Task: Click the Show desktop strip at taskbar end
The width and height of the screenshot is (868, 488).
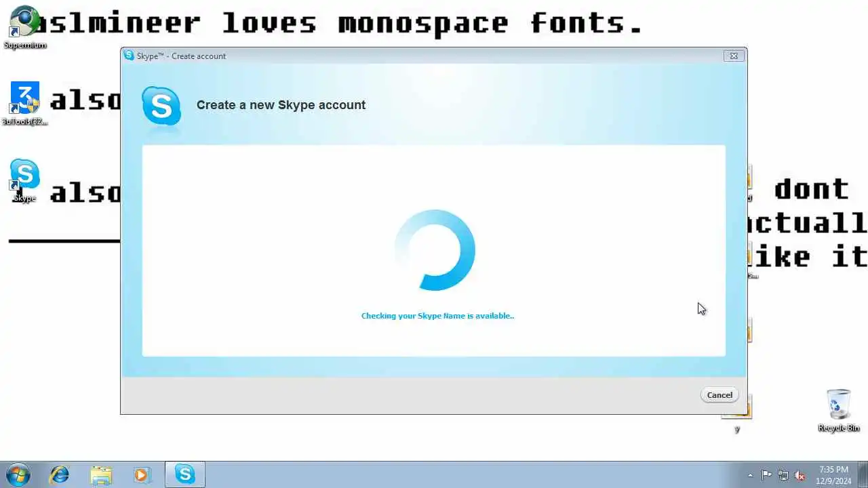Action: tap(863, 474)
